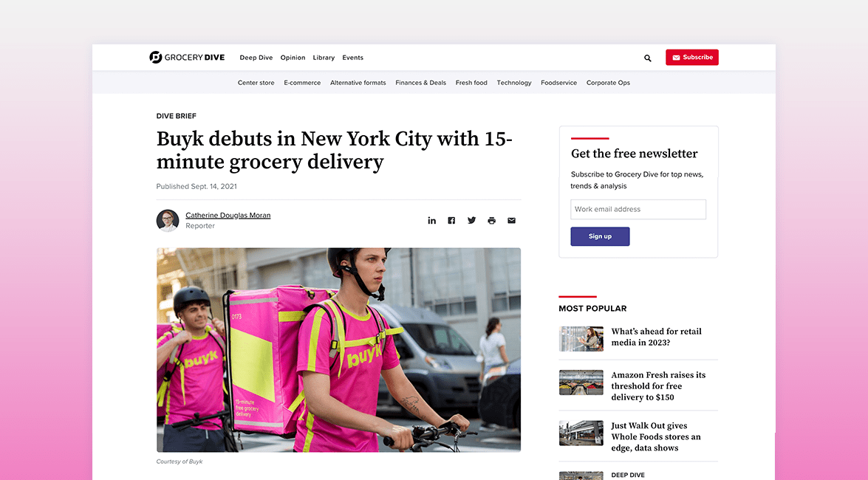The width and height of the screenshot is (868, 480).
Task: Share article on Twitter icon
Action: [471, 220]
